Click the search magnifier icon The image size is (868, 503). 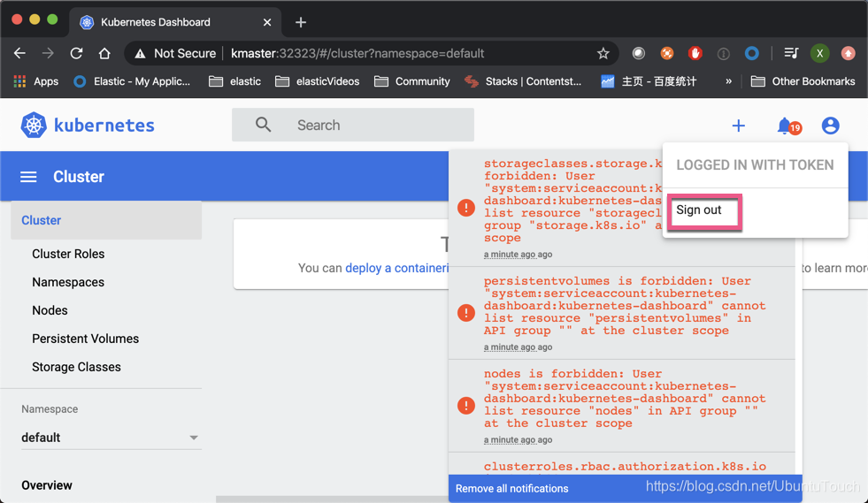pyautogui.click(x=263, y=125)
